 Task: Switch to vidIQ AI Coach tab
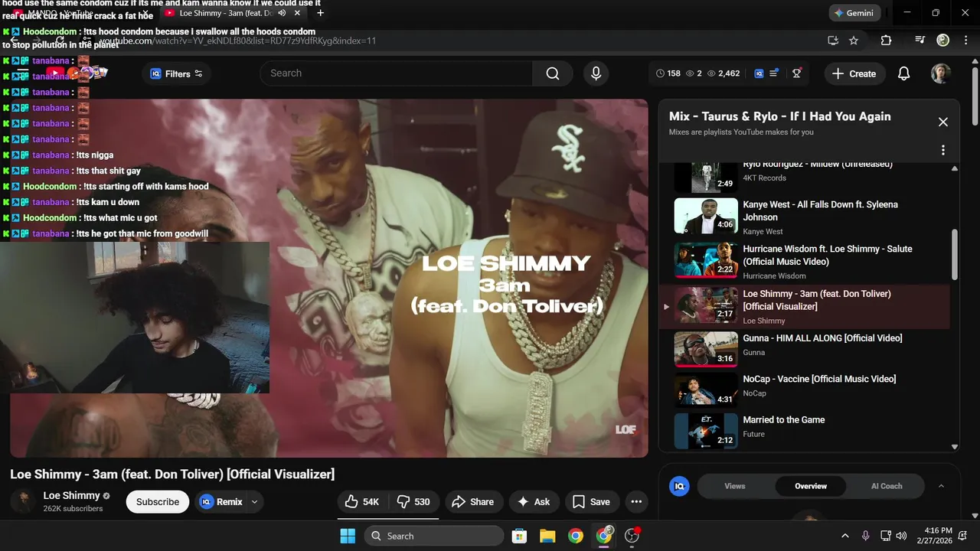[x=887, y=486]
